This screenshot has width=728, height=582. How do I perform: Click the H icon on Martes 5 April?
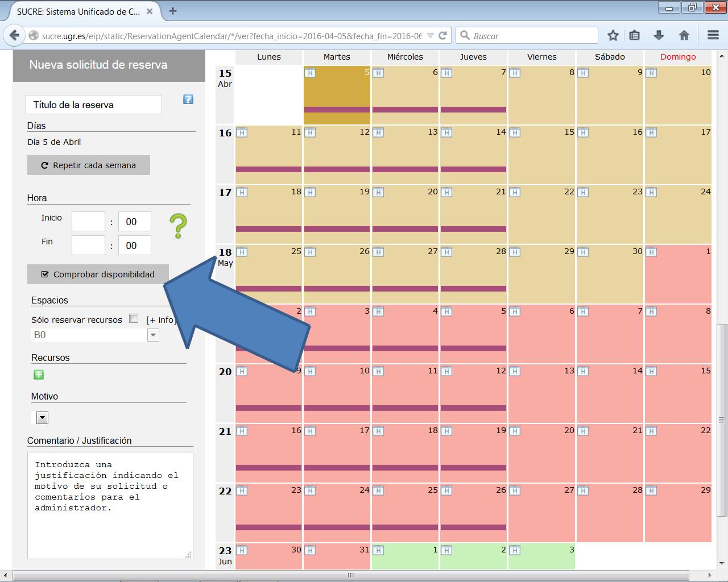(310, 73)
